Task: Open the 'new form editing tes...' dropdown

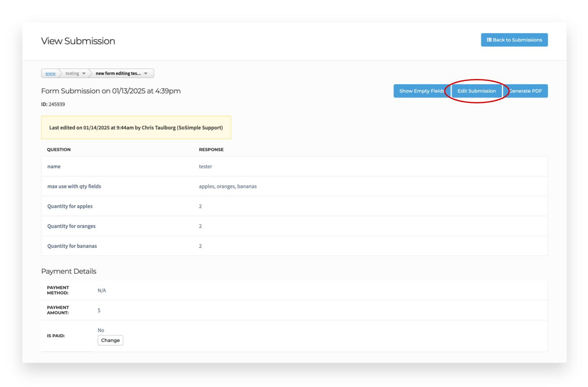Action: tap(120, 73)
